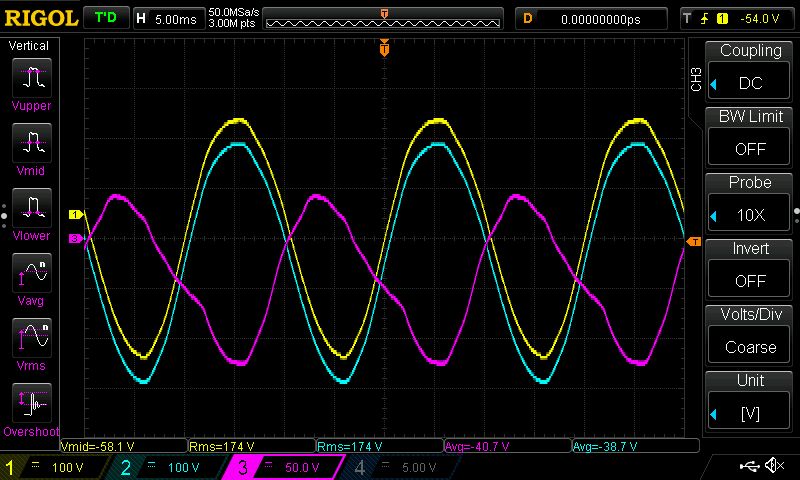Select the Vavg measurement icon

pos(32,273)
